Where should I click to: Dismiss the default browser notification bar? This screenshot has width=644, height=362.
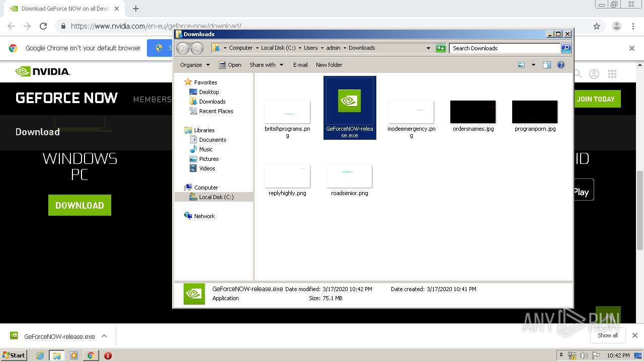pos(632,48)
